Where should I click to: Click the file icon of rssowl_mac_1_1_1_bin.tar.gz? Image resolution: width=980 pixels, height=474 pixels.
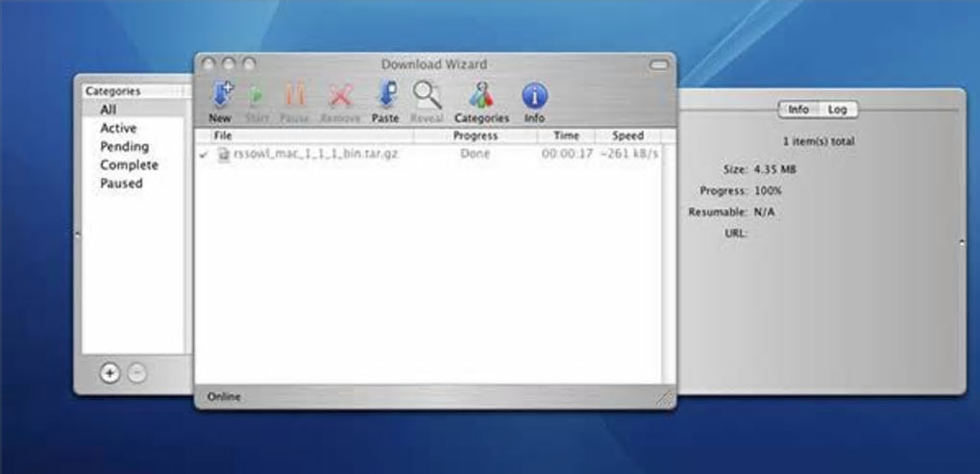[223, 154]
